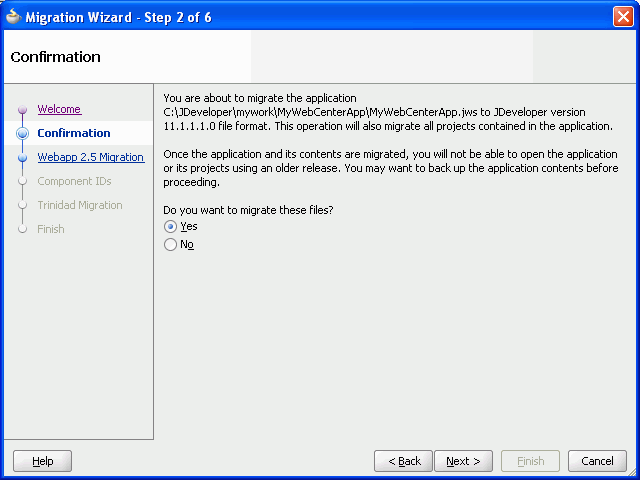Click the Component IDs step label
The image size is (640, 480).
click(74, 181)
